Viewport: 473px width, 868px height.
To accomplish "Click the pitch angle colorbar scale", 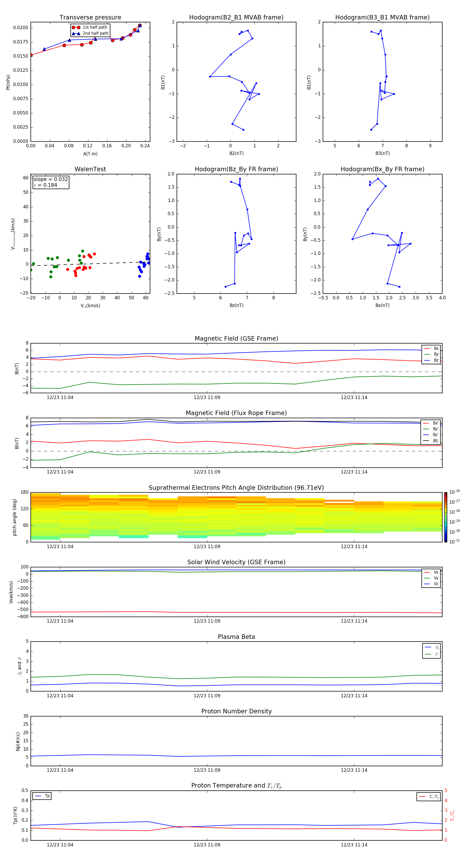I will click(x=446, y=517).
